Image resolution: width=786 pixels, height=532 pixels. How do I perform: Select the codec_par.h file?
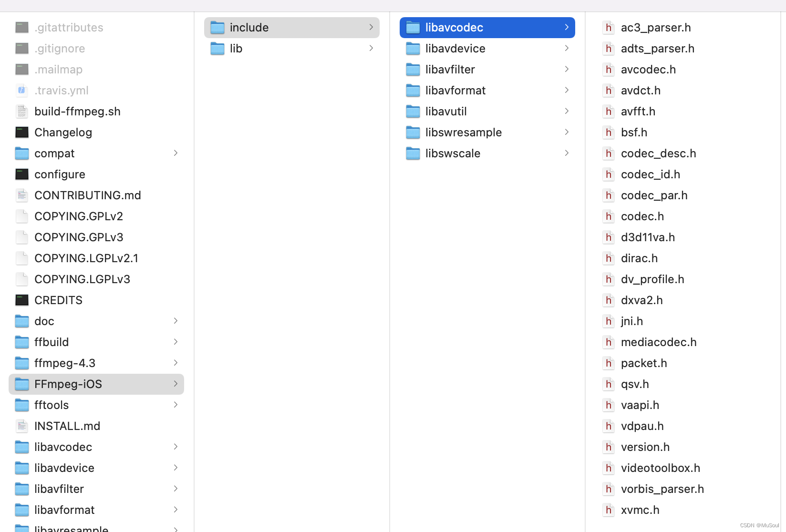pyautogui.click(x=683, y=195)
